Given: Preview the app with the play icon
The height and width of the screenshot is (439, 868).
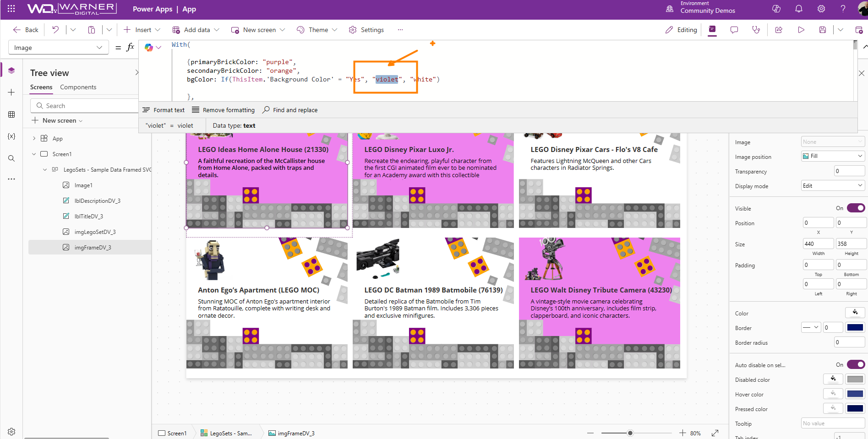Looking at the screenshot, I should point(801,30).
